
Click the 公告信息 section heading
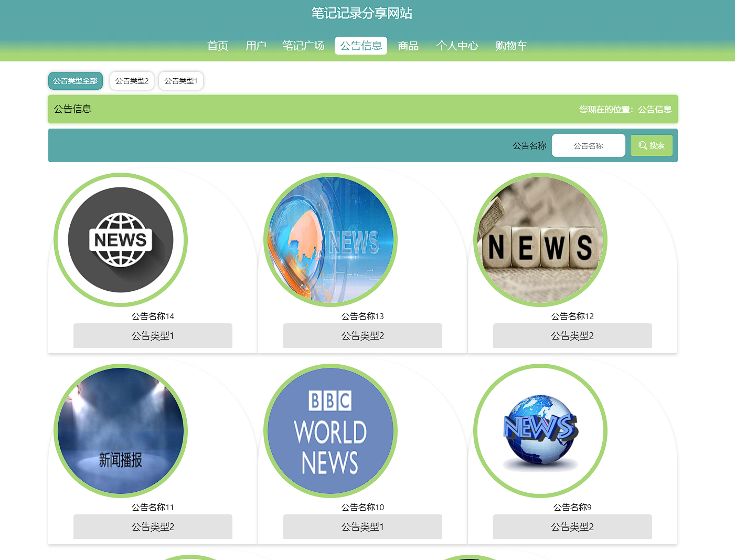click(72, 109)
